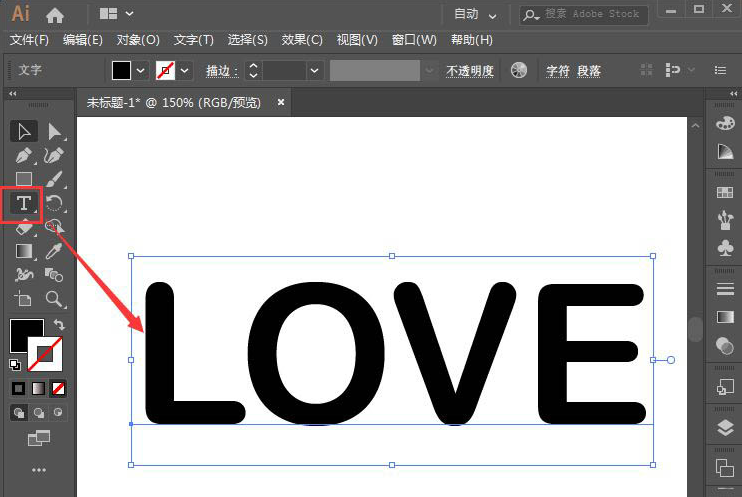742x497 pixels.
Task: Open the 不透明度 opacity panel link
Action: tap(470, 71)
